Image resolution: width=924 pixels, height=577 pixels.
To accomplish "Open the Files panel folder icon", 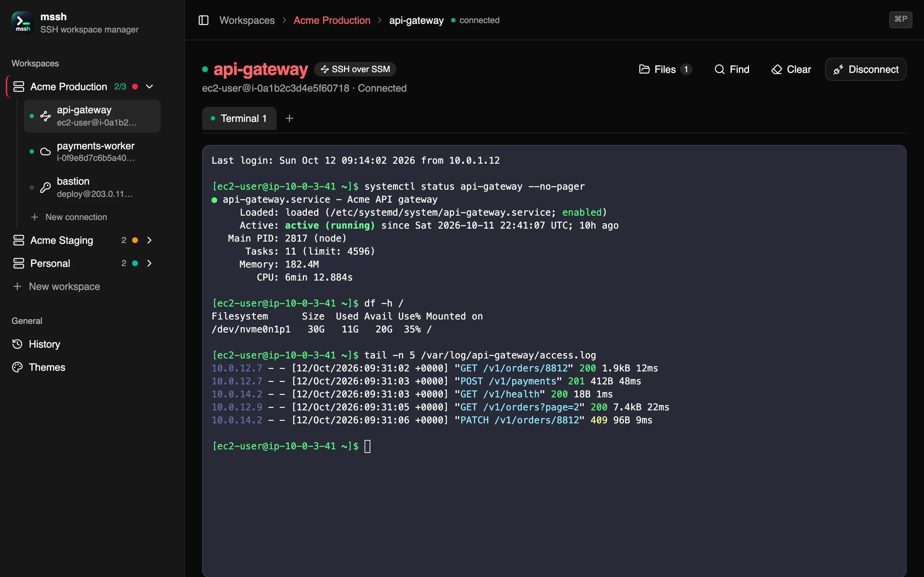I will tap(645, 69).
